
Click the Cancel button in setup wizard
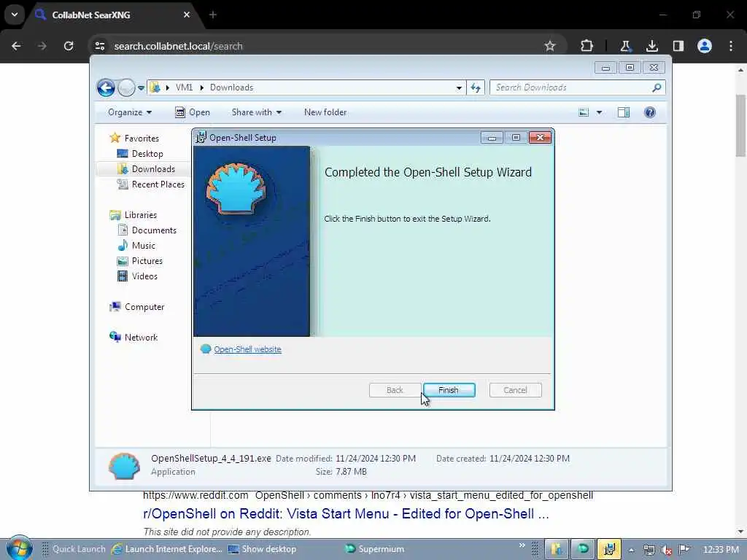pos(515,390)
